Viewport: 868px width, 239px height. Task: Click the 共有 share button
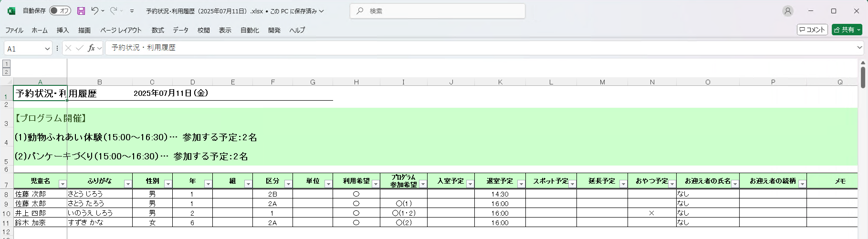point(847,30)
